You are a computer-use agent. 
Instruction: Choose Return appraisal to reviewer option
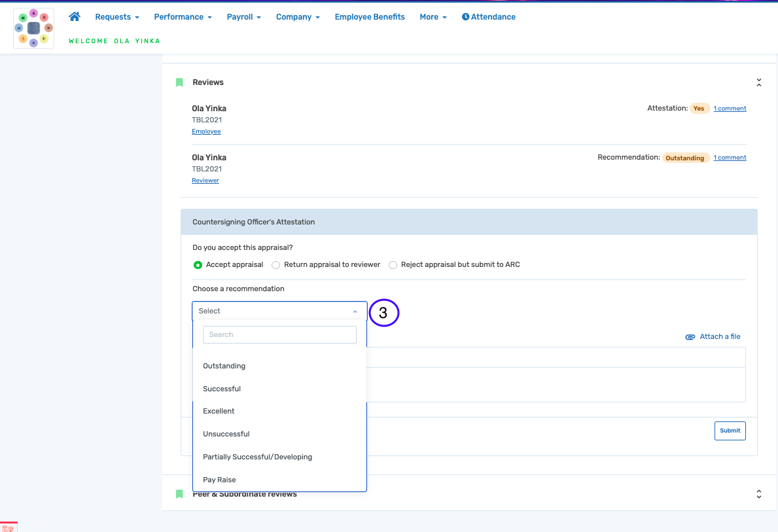click(x=276, y=265)
